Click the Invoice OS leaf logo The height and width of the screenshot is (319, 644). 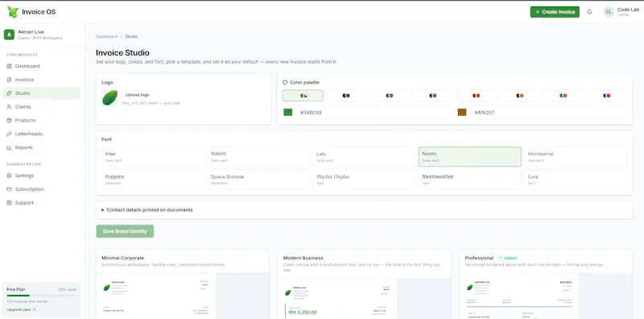point(12,11)
